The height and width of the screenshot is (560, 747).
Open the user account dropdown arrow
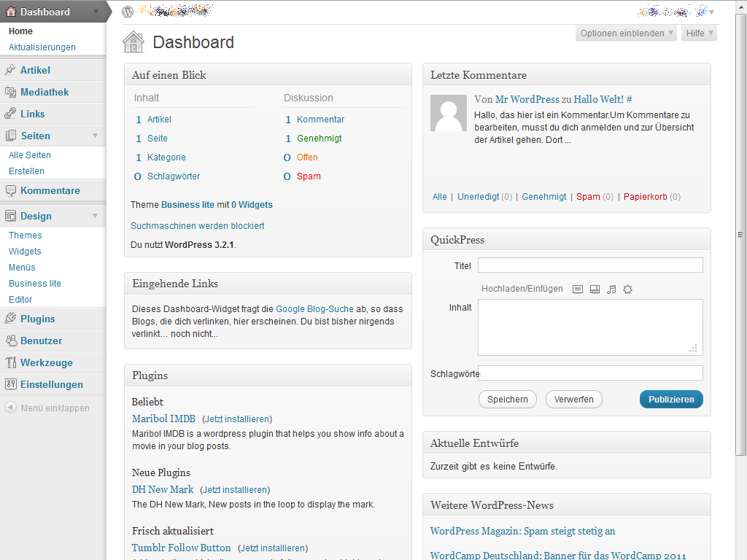[x=712, y=12]
